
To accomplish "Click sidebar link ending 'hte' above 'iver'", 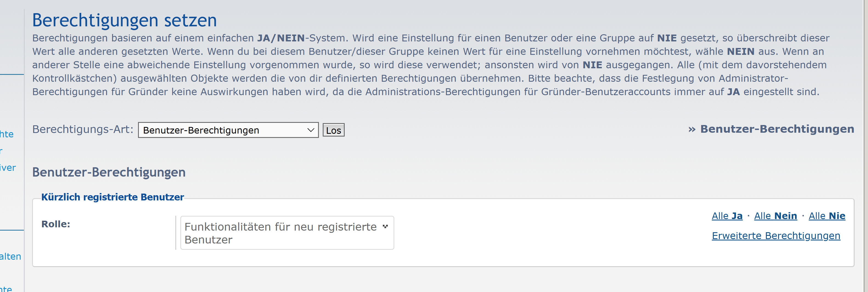I will [x=7, y=134].
